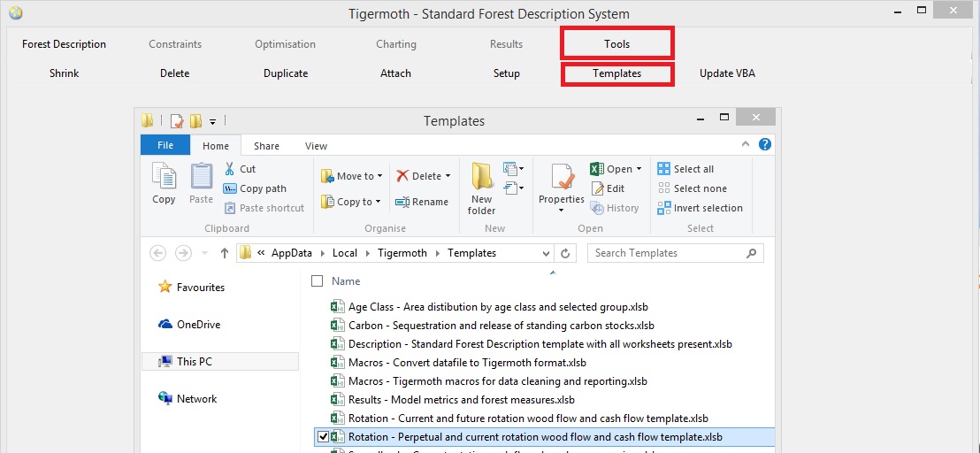Select OneDrive in navigation pane

pos(189,325)
